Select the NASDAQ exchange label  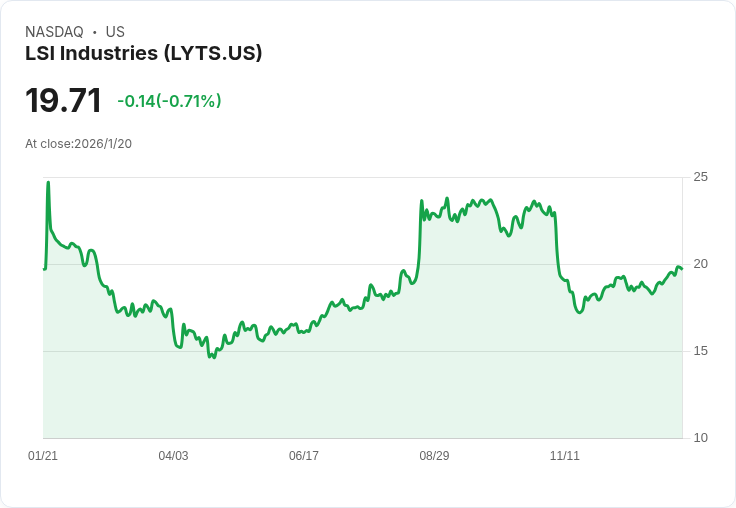[54, 32]
